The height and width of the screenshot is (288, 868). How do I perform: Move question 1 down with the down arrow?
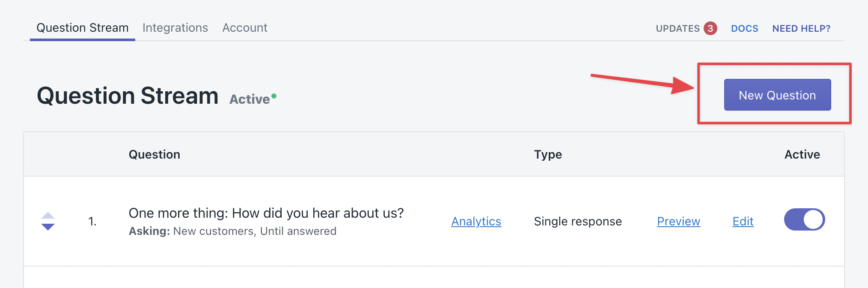(48, 227)
